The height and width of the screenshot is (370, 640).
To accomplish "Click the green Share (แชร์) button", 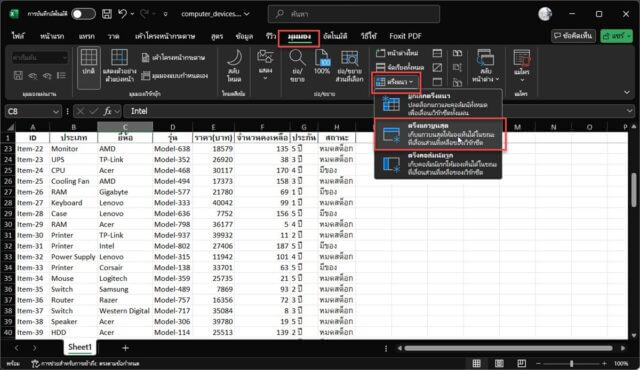I will [616, 36].
